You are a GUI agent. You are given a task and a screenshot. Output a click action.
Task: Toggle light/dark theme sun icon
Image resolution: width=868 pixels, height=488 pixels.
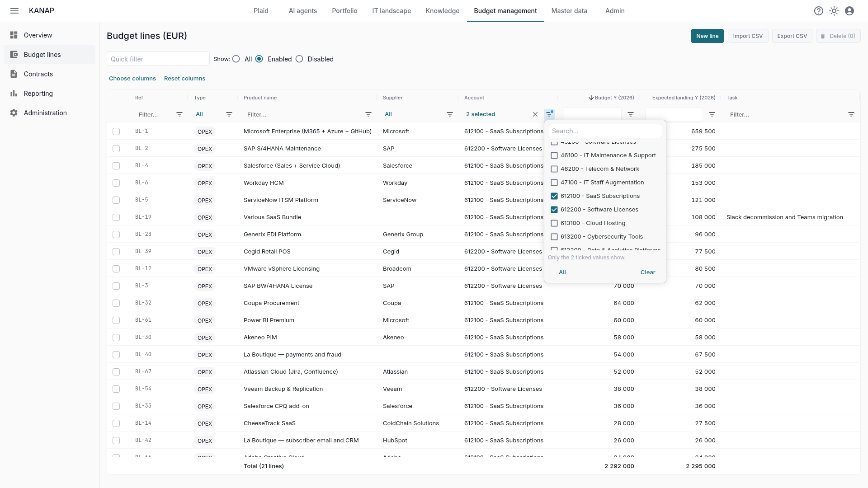click(834, 11)
